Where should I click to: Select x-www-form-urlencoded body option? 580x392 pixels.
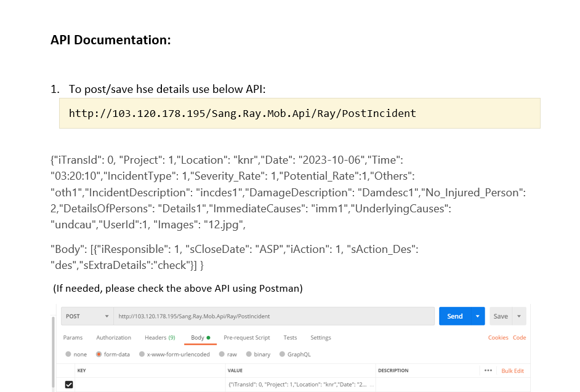coord(142,354)
